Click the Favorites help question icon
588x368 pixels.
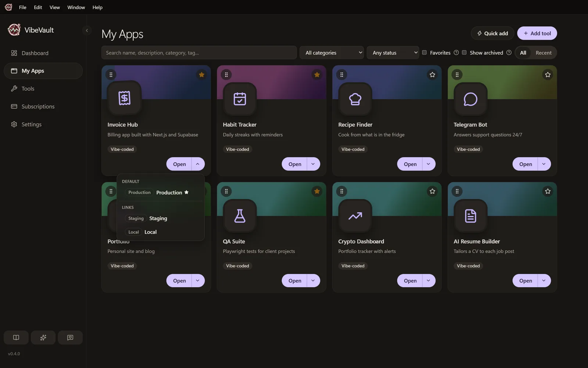456,53
